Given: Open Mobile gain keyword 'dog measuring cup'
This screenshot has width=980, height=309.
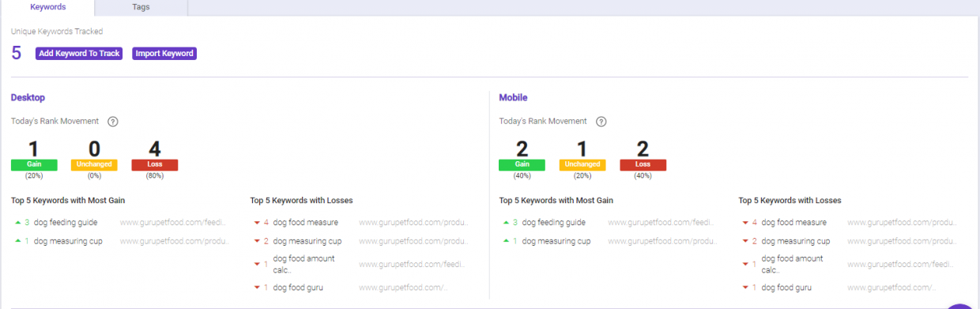Looking at the screenshot, I should point(556,241).
